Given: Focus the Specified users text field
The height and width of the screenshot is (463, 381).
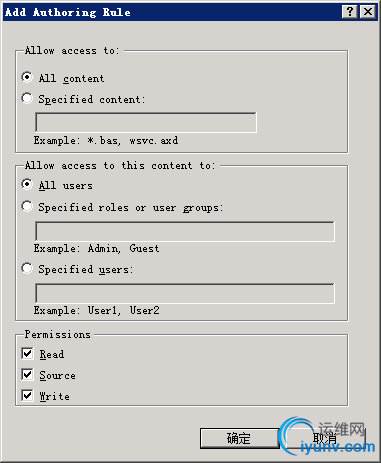Looking at the screenshot, I should [185, 293].
